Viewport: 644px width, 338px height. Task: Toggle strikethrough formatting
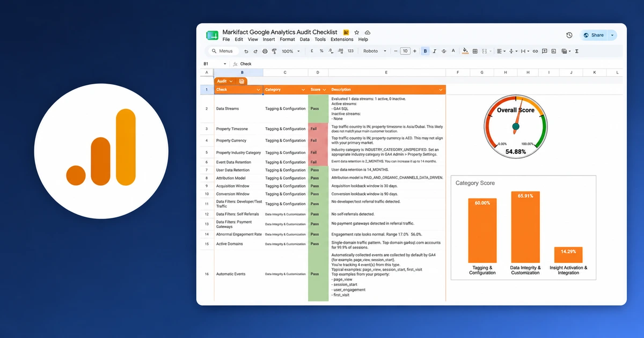click(444, 51)
